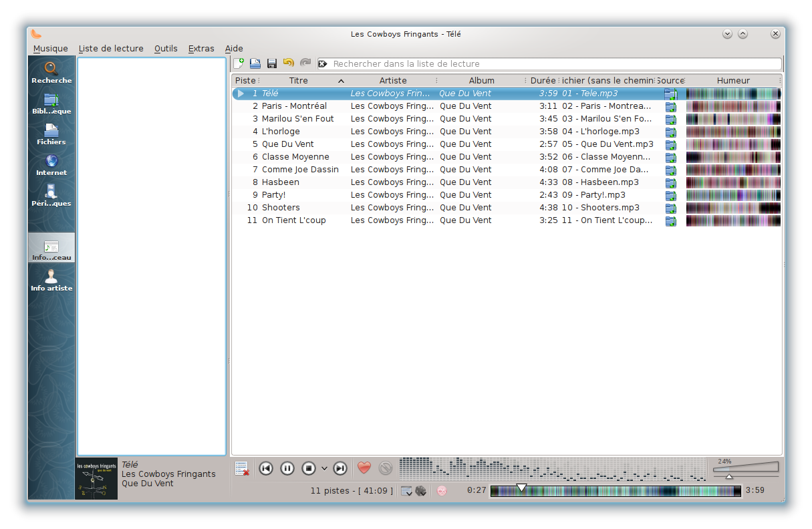
Task: Click the source icon for L'horloge
Action: click(x=670, y=132)
